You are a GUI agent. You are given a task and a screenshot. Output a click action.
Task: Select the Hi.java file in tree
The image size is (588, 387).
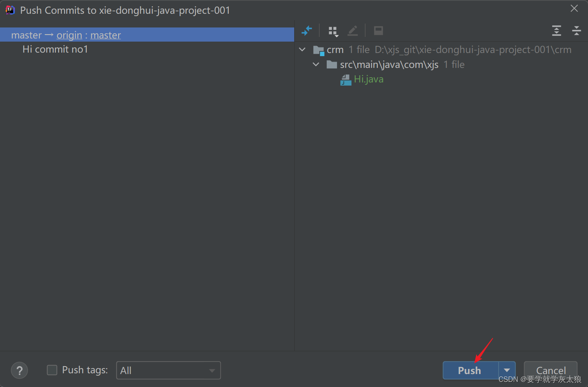[368, 79]
